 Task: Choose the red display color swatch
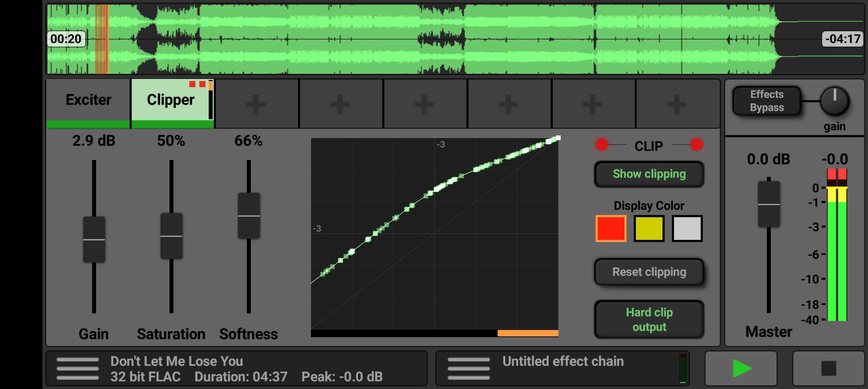click(x=611, y=228)
